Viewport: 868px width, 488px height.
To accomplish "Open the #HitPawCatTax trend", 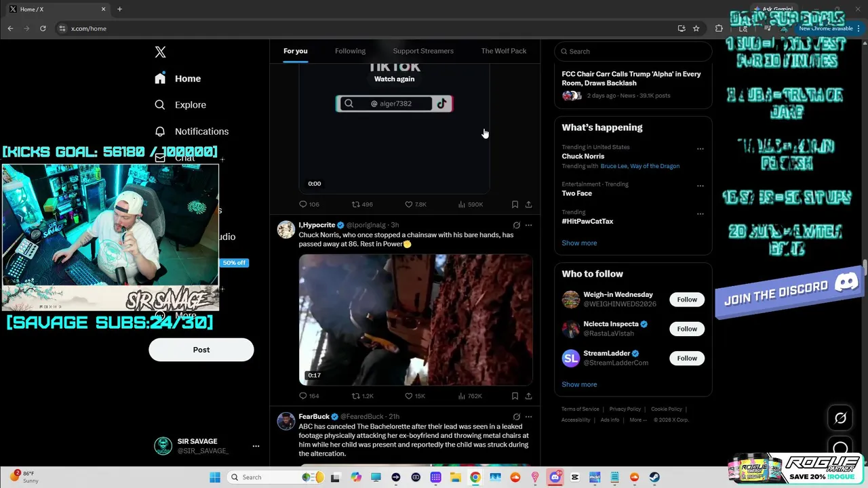I will (x=587, y=221).
